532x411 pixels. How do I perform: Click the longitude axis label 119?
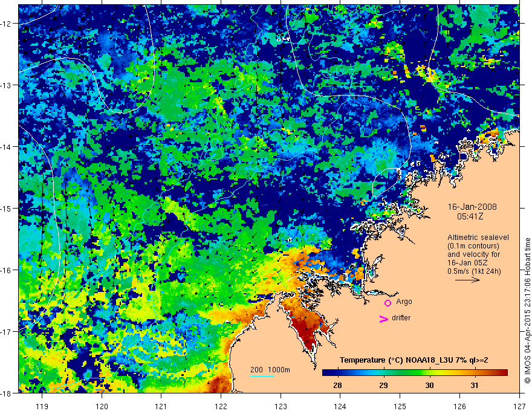(x=42, y=406)
